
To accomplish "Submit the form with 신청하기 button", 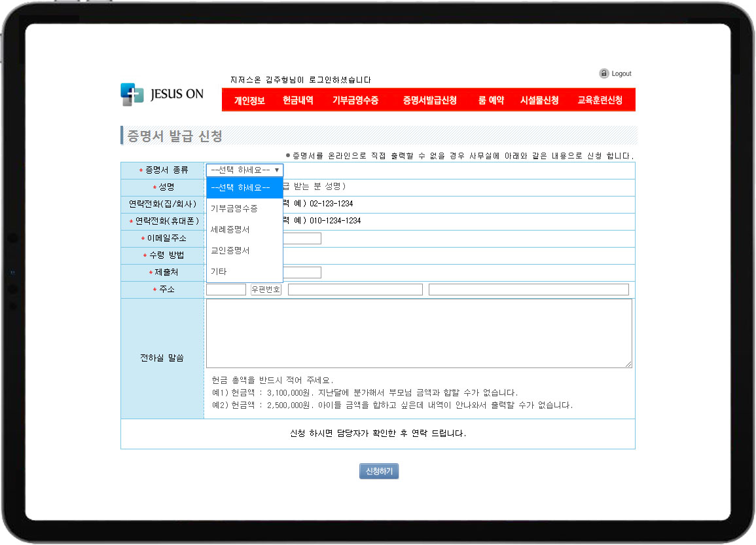I will (378, 471).
